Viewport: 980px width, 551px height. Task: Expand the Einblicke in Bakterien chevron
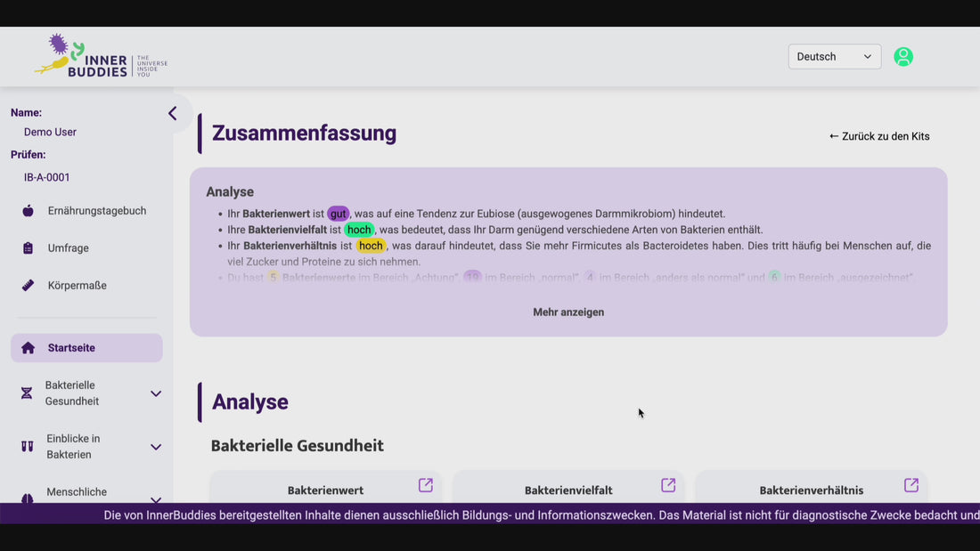pyautogui.click(x=156, y=447)
